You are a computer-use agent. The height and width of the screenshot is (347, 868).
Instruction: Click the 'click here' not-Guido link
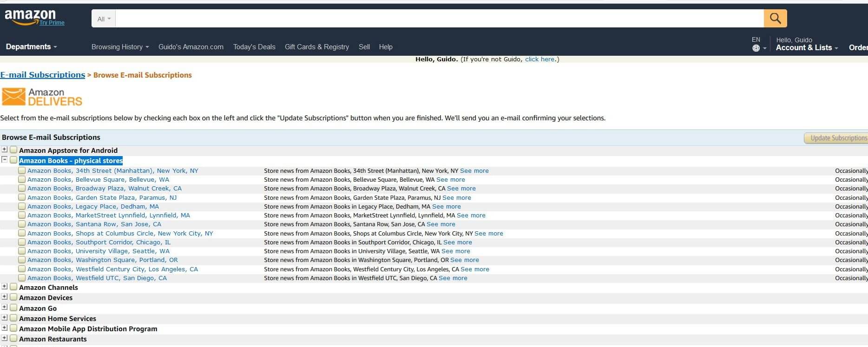(x=539, y=59)
